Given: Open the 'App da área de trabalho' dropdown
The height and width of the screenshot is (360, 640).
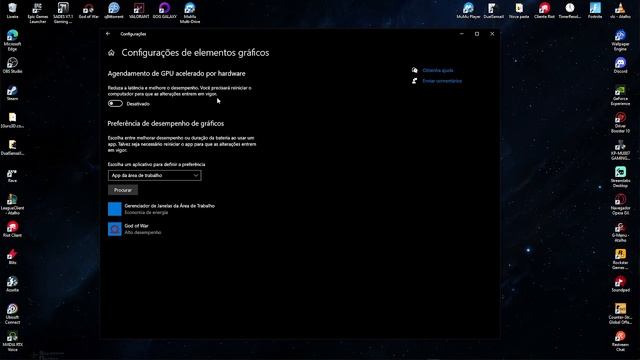Looking at the screenshot, I should click(155, 176).
